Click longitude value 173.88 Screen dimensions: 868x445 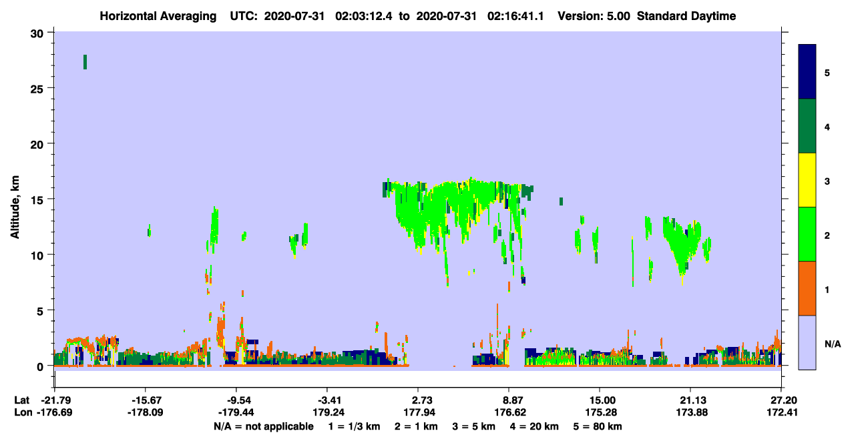[690, 412]
